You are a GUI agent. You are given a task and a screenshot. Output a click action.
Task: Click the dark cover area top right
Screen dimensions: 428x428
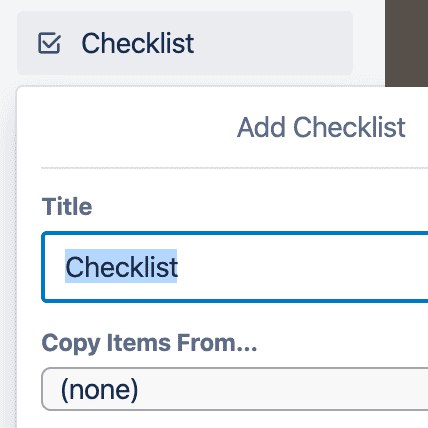(x=407, y=43)
